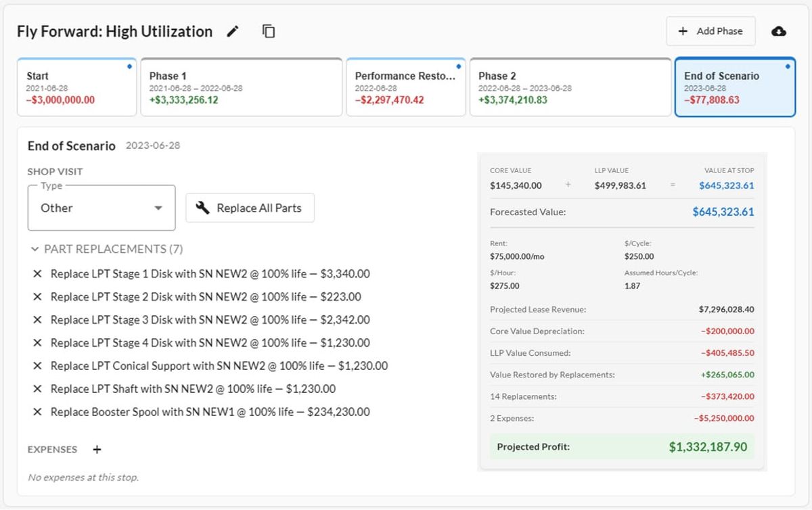Click the cloud download icon
This screenshot has width=812, height=510.
779,31
